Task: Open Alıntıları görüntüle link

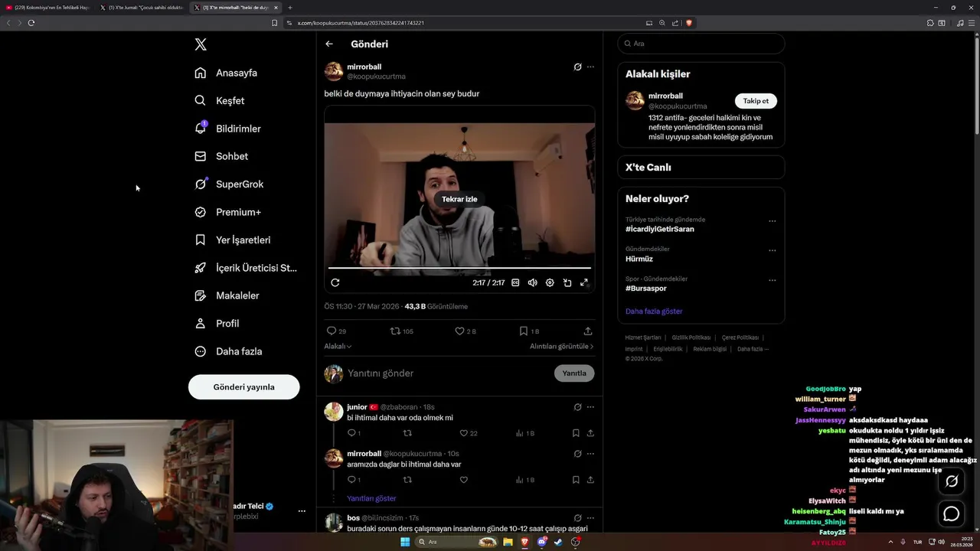Action: pos(561,346)
